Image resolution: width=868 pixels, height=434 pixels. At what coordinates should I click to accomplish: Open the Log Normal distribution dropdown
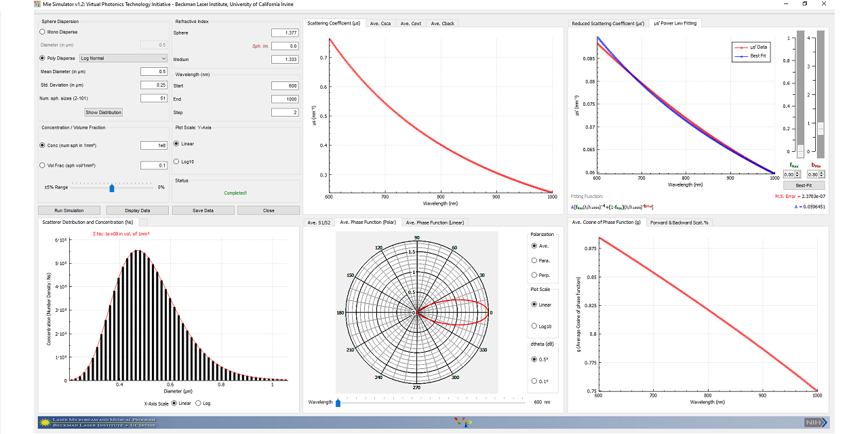click(123, 58)
